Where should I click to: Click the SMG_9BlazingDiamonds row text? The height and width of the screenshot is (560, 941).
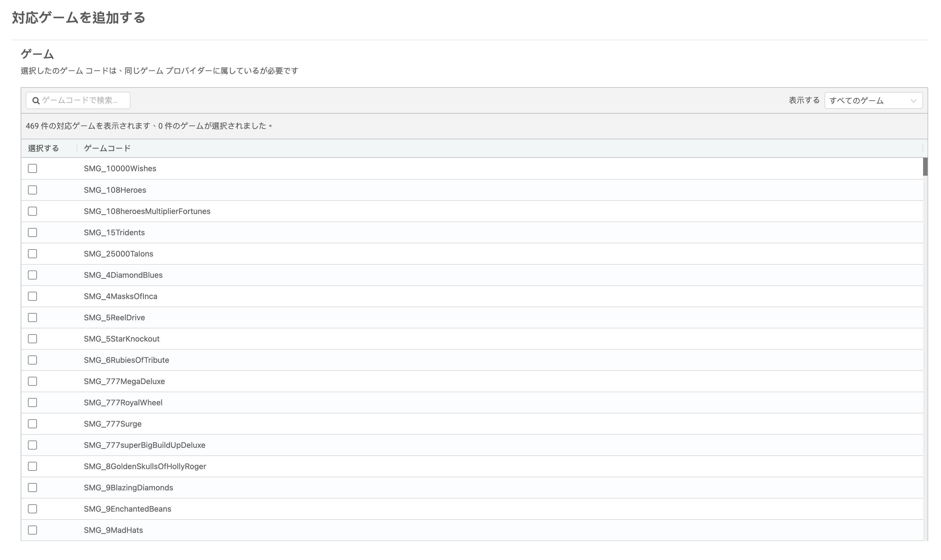(128, 488)
